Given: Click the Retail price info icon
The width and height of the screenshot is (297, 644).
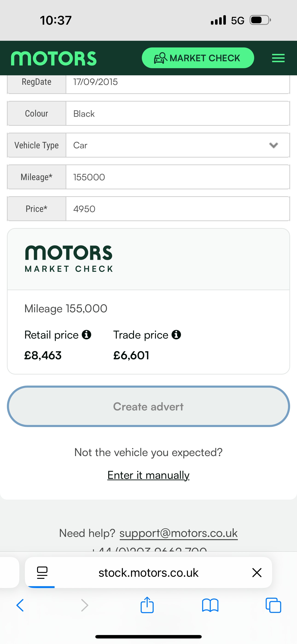Looking at the screenshot, I should pyautogui.click(x=87, y=334).
